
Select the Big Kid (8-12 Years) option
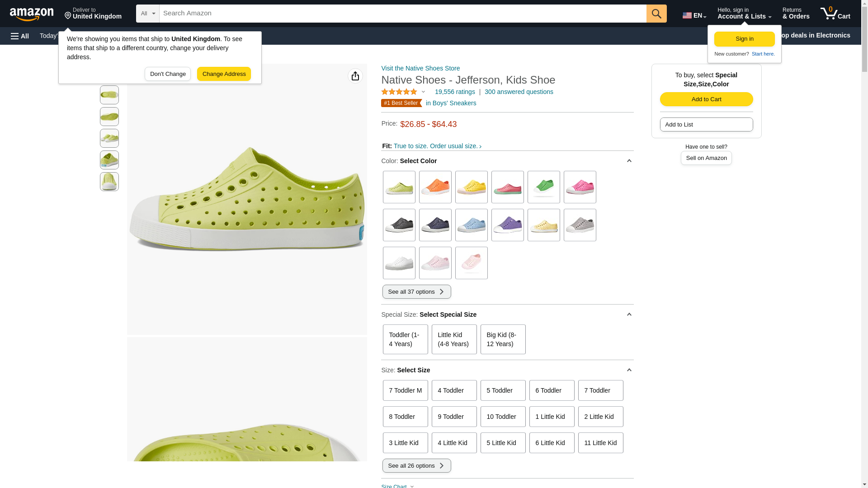coord(503,339)
